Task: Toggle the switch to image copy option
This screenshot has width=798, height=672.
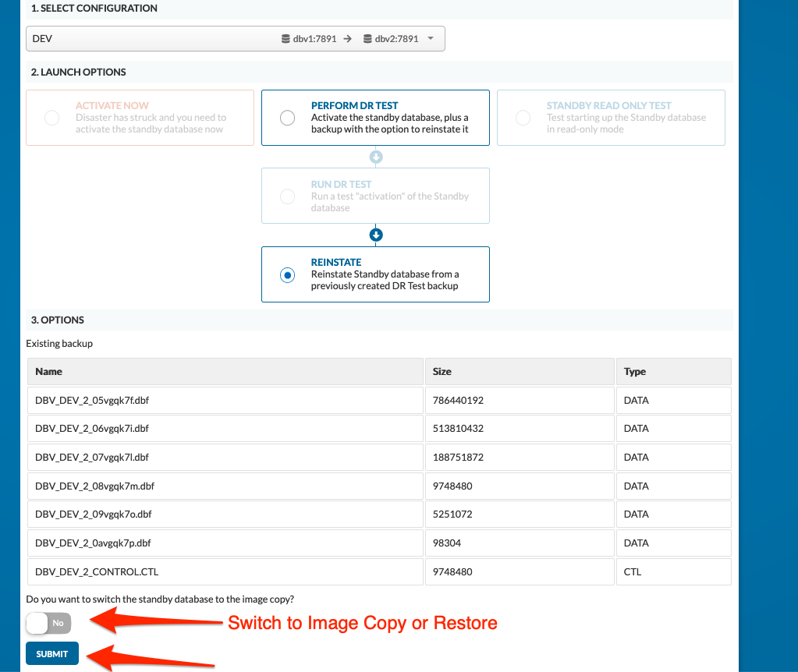Action: pos(49,623)
